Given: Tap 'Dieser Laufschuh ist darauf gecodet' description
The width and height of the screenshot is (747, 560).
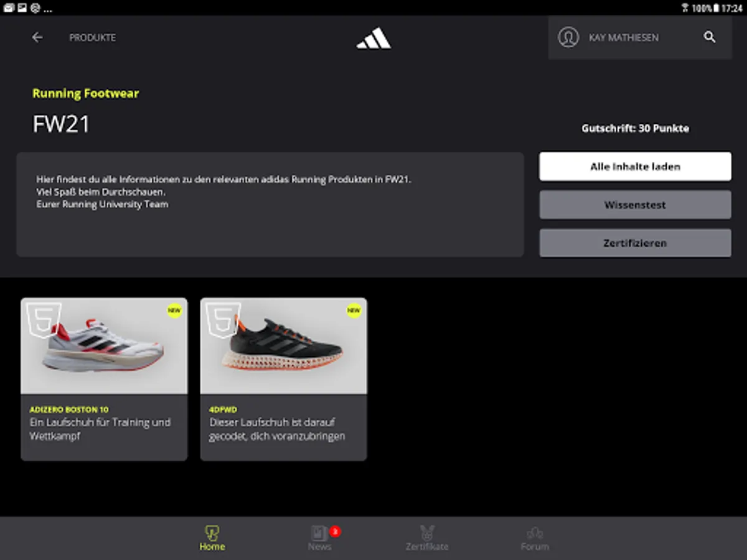Looking at the screenshot, I should 277,429.
